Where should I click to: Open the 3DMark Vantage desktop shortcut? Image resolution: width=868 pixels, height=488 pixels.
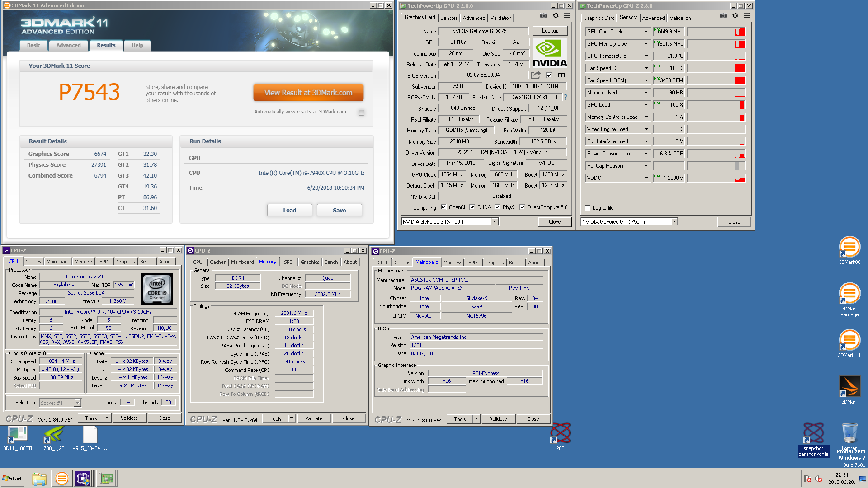tap(849, 300)
